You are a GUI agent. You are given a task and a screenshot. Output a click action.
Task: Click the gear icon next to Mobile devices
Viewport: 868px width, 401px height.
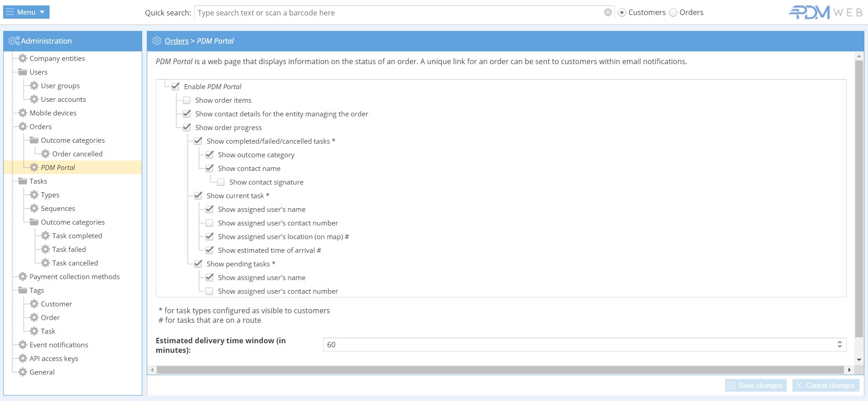point(23,113)
